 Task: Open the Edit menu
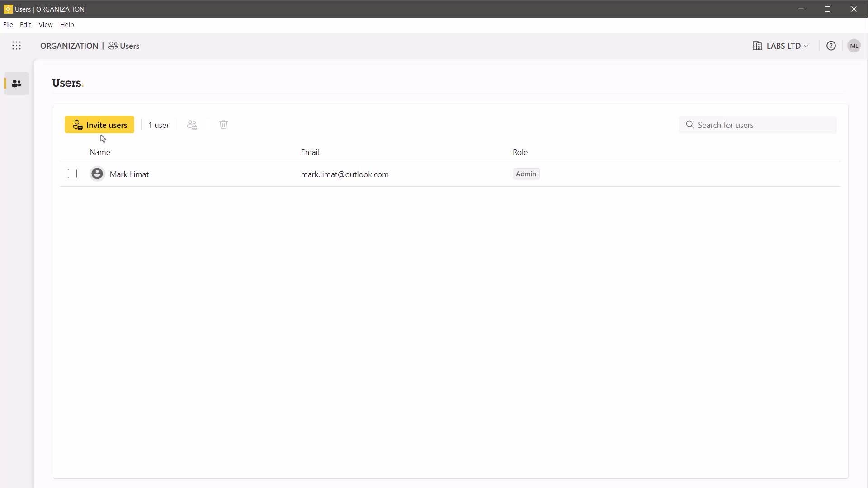pyautogui.click(x=25, y=25)
